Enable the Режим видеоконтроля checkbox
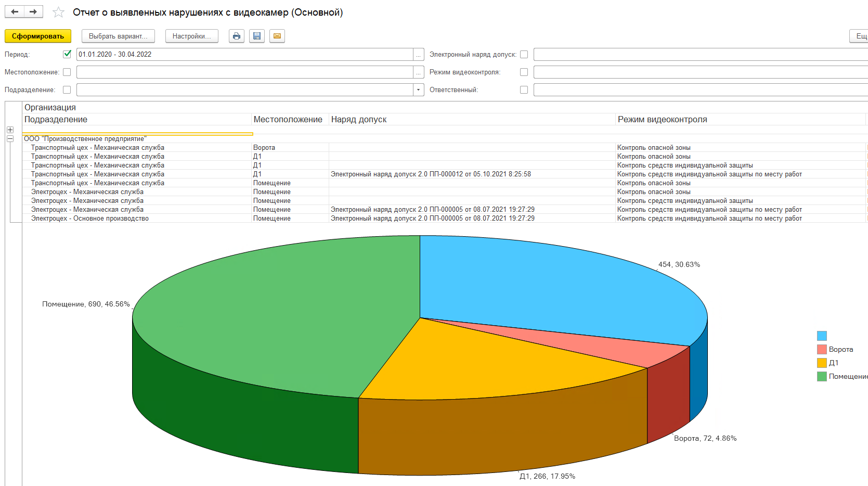Viewport: 868px width, 486px height. coord(524,72)
